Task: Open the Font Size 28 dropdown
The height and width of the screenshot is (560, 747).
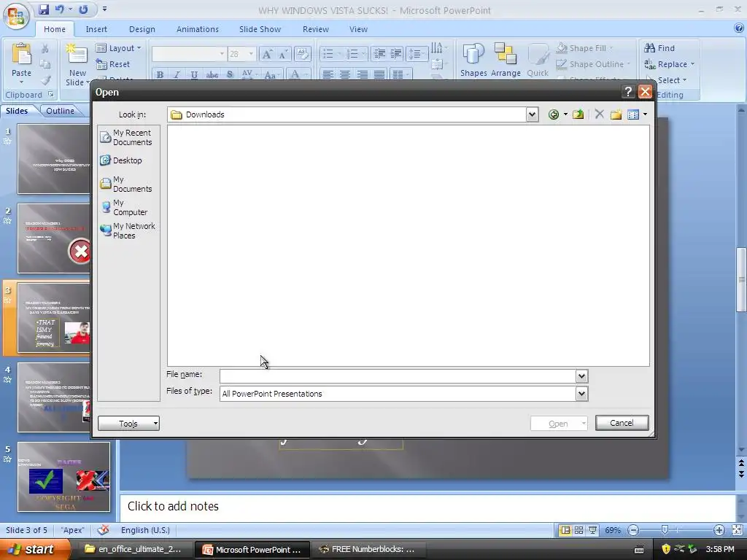Action: point(251,54)
